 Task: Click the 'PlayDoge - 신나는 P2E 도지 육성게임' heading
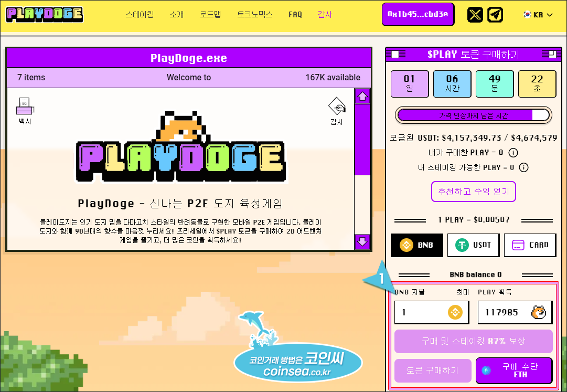coord(180,204)
